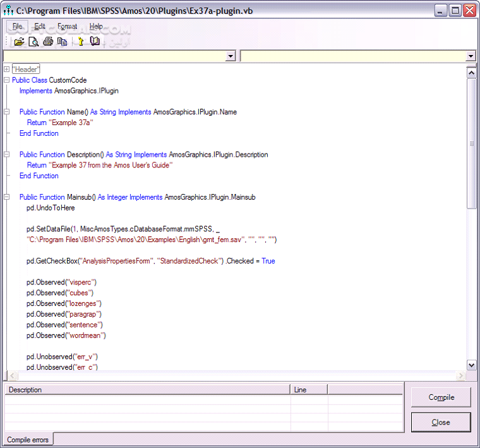Click the open book help icon

click(x=95, y=42)
